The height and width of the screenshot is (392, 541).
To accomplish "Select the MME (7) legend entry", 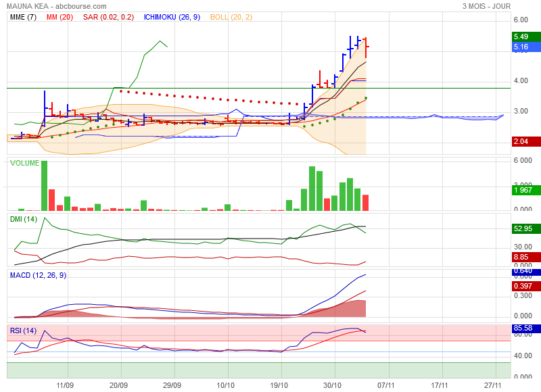I will (23, 17).
